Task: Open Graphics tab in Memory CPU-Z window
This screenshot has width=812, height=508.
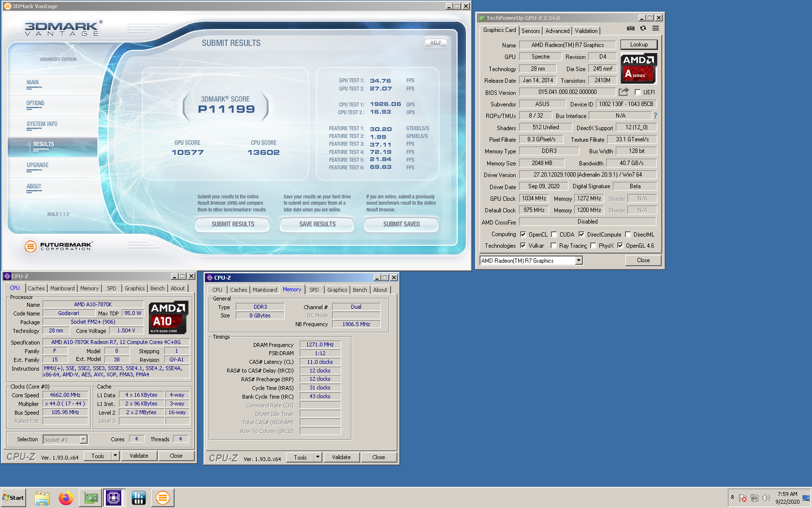Action: point(337,290)
